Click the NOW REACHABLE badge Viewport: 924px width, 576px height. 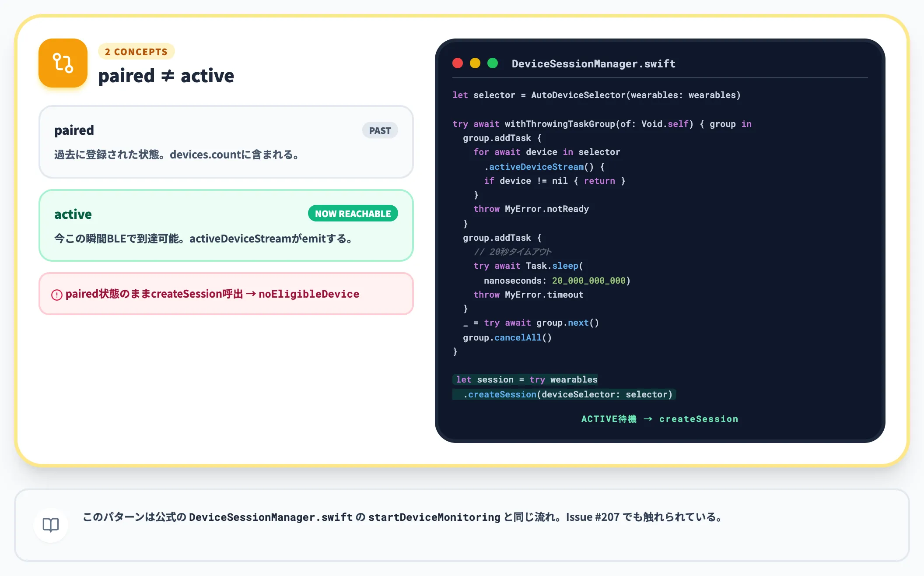[353, 214]
